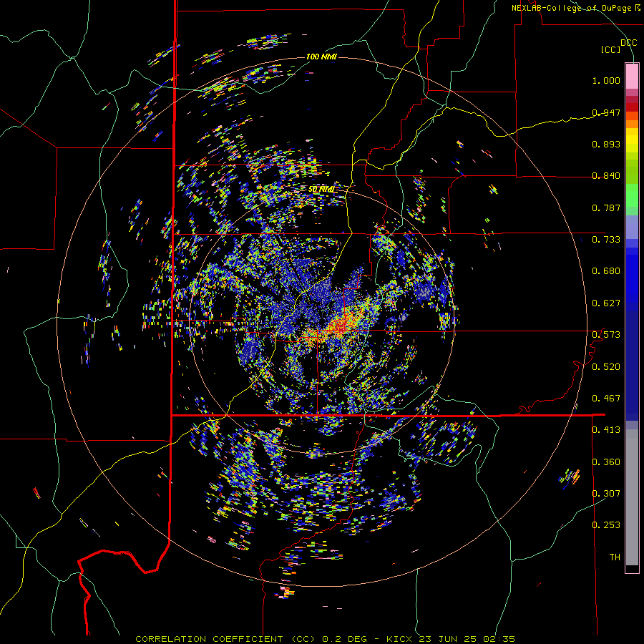
Task: Click the 1.000 color scale value
Action: (x=606, y=80)
